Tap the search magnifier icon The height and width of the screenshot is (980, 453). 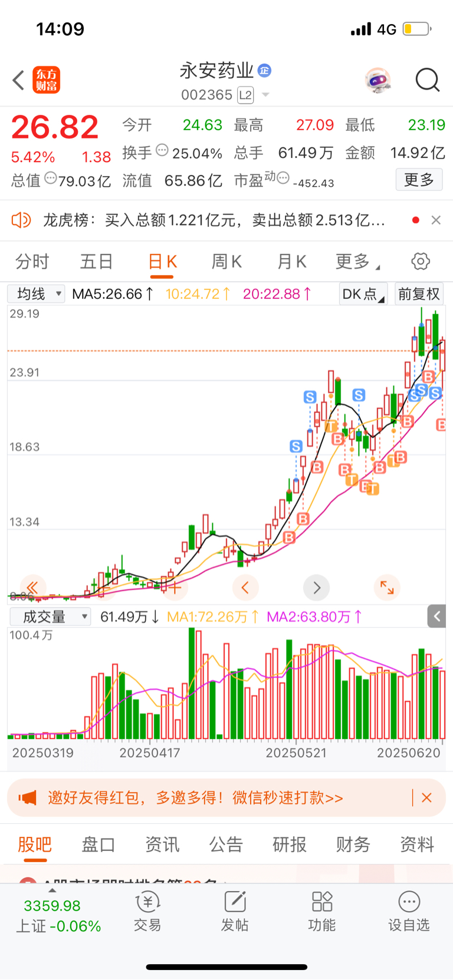point(428,80)
